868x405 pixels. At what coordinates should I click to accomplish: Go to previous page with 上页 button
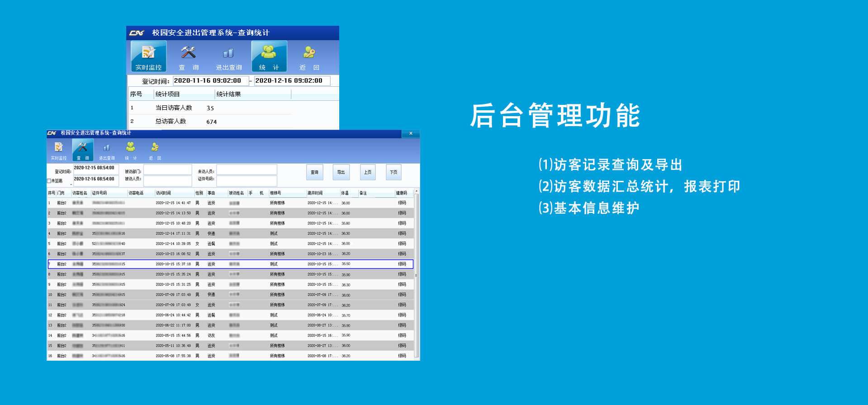[x=368, y=172]
